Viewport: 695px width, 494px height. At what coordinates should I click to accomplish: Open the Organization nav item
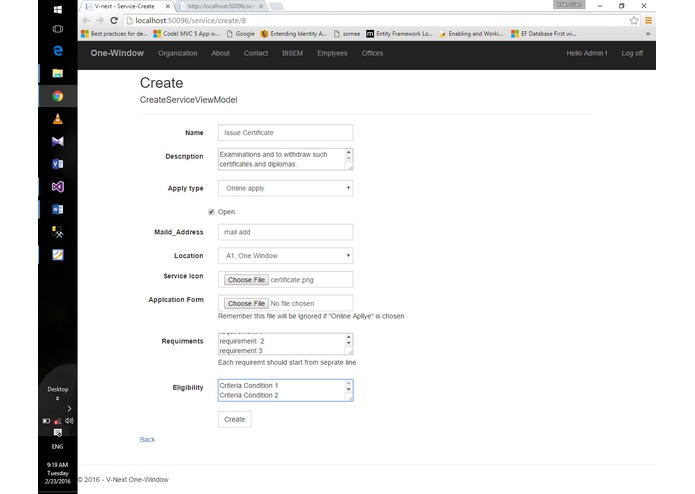tap(177, 53)
